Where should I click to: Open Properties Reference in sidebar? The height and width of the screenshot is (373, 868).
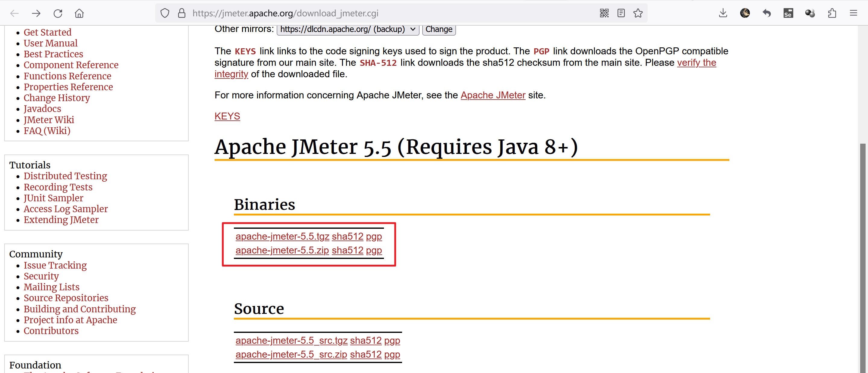pos(68,87)
